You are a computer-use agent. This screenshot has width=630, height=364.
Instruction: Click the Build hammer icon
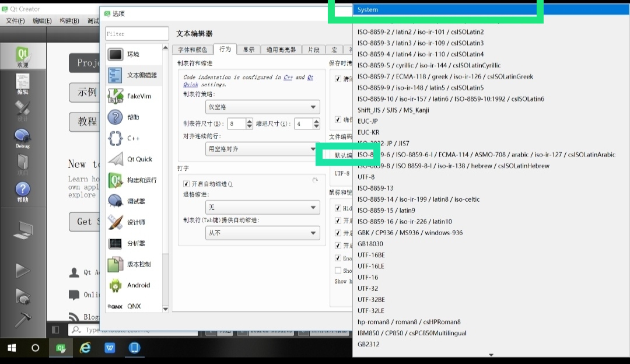tap(23, 320)
